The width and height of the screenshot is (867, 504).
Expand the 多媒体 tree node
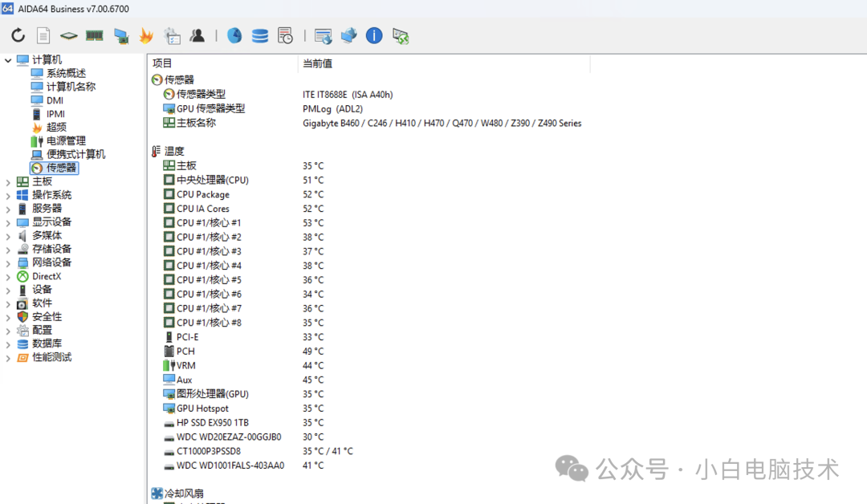8,236
